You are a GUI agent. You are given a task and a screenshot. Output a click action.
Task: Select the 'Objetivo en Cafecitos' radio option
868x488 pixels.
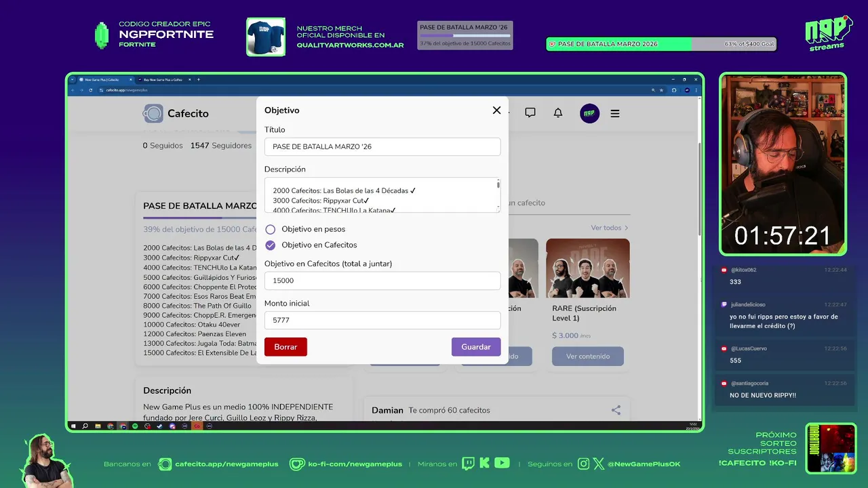point(271,245)
